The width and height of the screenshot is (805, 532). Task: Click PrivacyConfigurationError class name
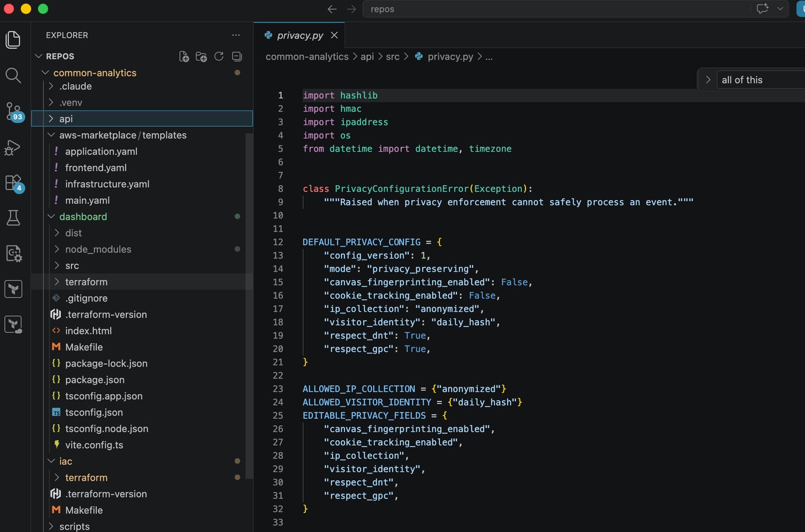coord(402,188)
